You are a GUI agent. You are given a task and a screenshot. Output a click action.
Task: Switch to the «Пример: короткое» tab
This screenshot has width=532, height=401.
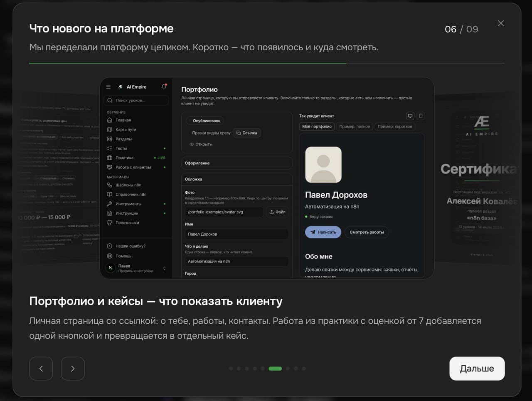point(395,127)
